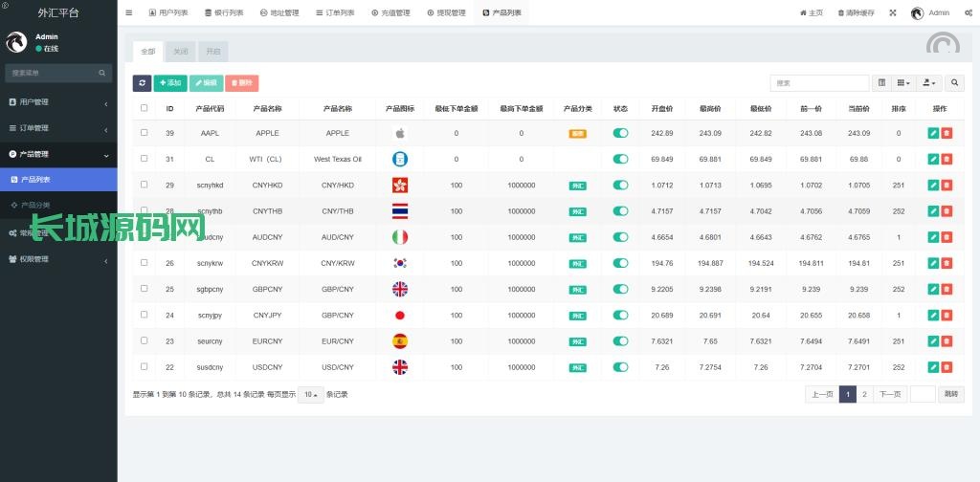Click the fullscreen expand icon in header

pyautogui.click(x=893, y=13)
